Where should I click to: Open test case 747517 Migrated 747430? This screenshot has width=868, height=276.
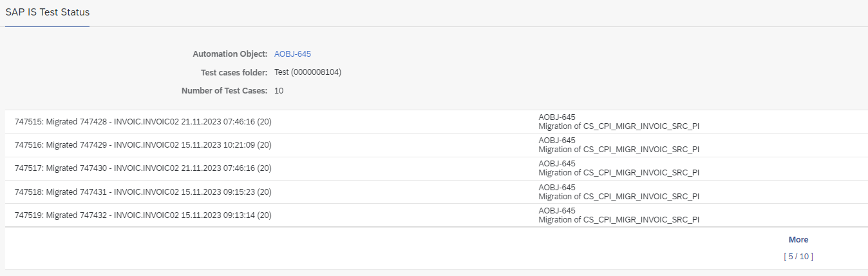pos(142,168)
